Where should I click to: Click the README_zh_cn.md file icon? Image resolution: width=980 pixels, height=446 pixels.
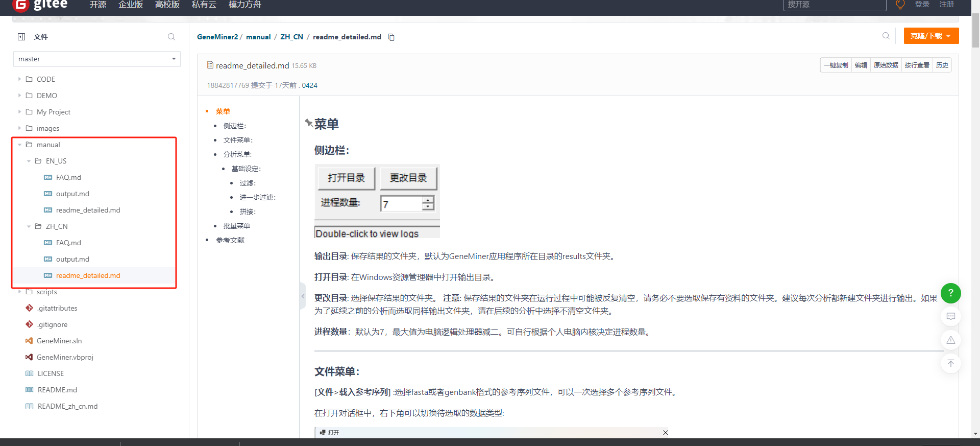click(x=30, y=406)
